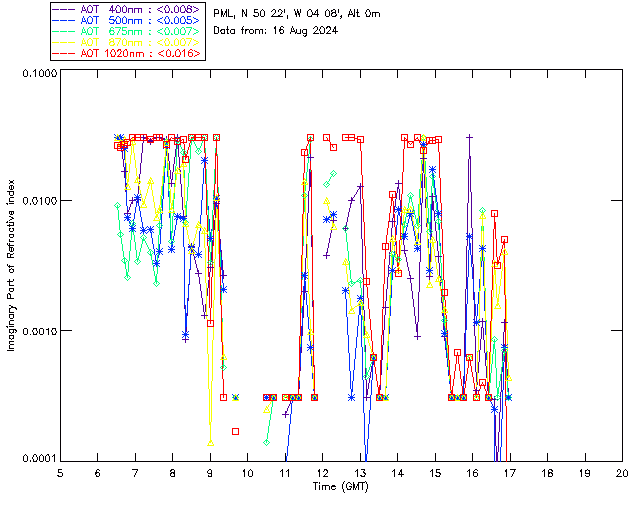Click the purple dashed line sample in legend

click(64, 9)
